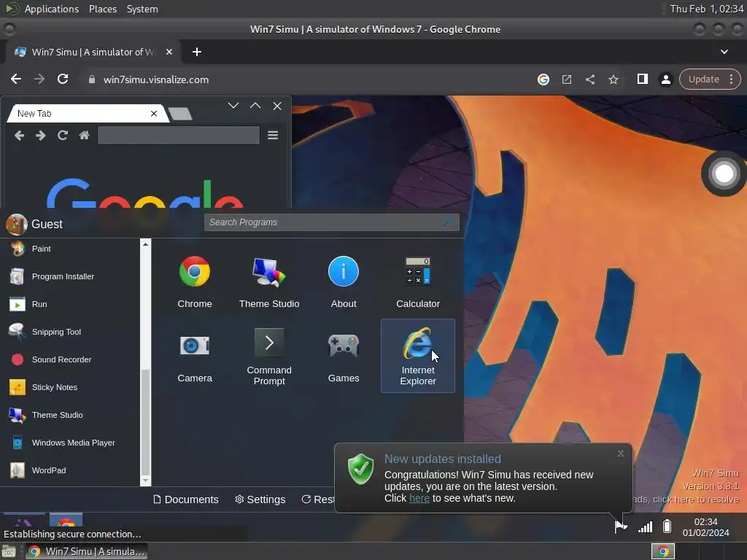Select Run in the programs list
Viewport: 747px width, 560px height.
(x=71, y=304)
